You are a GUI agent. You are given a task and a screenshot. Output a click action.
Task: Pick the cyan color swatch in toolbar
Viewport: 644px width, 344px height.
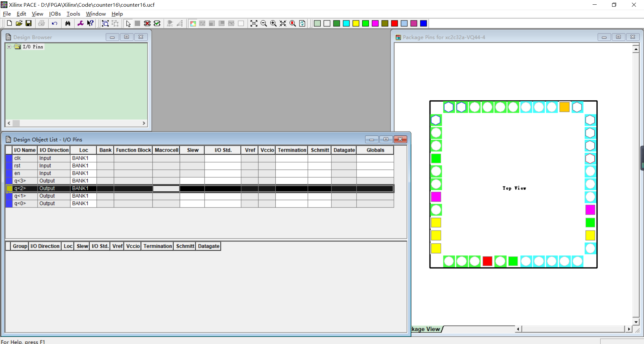point(346,23)
